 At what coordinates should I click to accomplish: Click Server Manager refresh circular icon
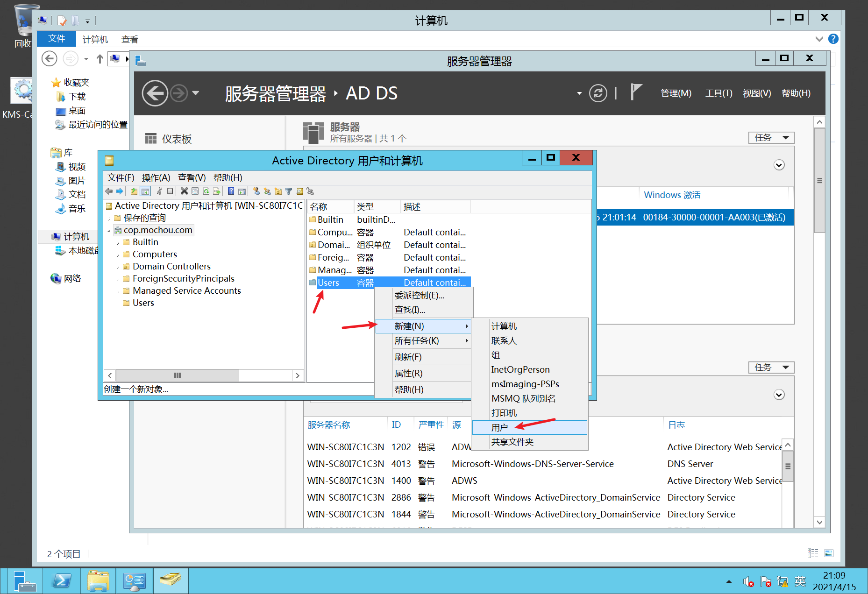(598, 93)
